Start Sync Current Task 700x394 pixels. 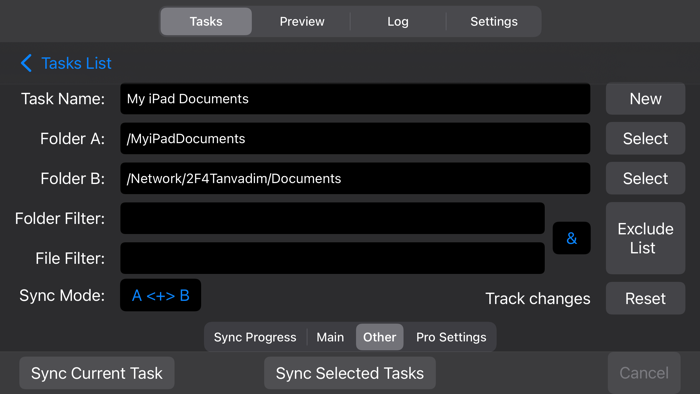click(x=96, y=373)
